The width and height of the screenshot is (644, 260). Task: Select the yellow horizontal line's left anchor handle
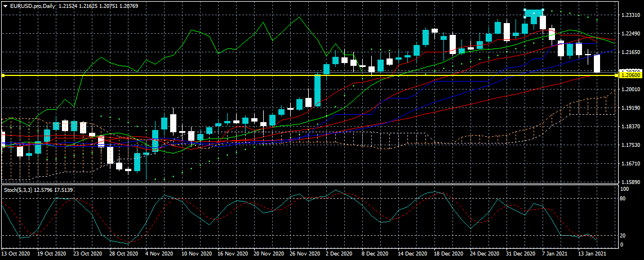coord(3,75)
